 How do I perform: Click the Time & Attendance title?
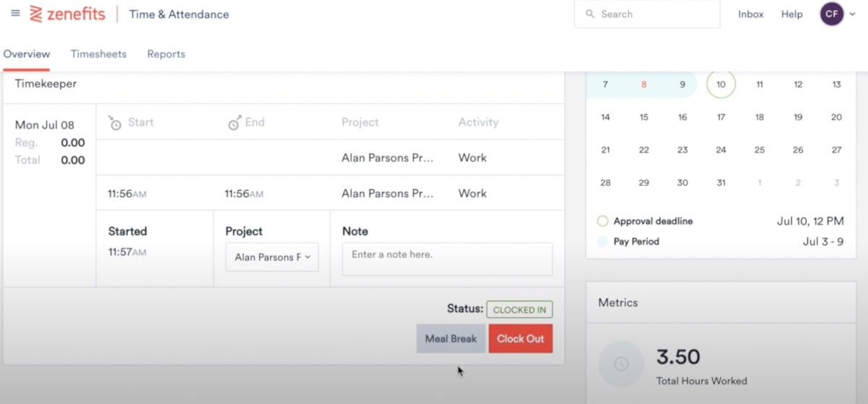179,14
